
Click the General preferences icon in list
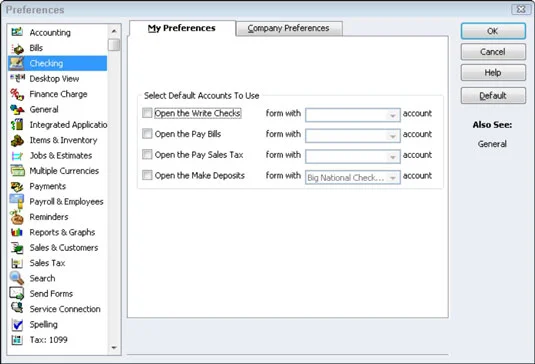[x=17, y=110]
